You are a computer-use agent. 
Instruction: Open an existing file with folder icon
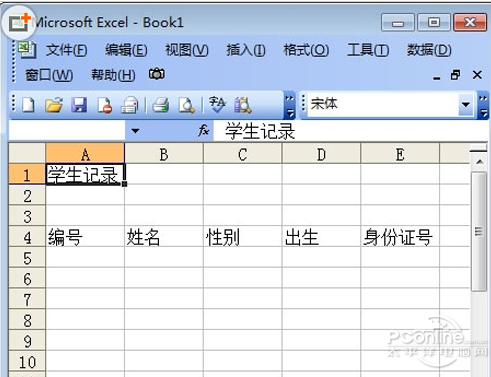coord(54,105)
